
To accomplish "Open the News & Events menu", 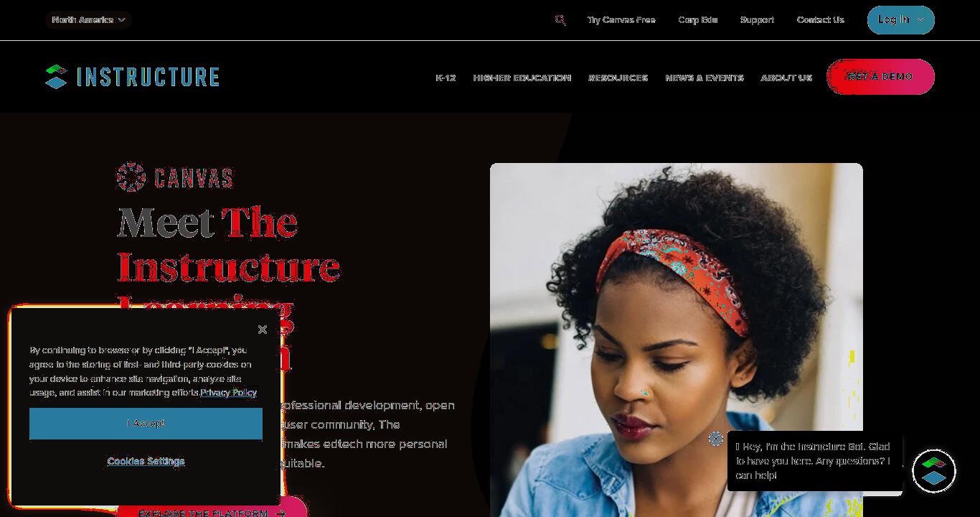I will [705, 78].
